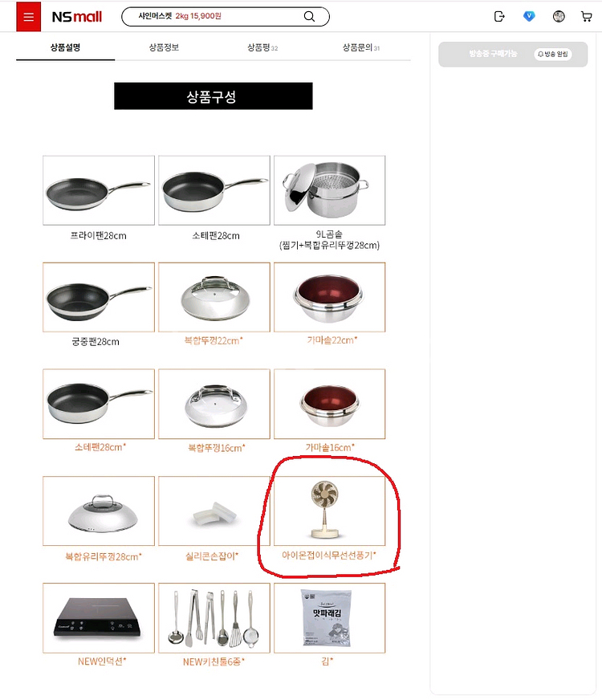Select the 상품설명 tab
The image size is (602, 700).
coord(65,47)
